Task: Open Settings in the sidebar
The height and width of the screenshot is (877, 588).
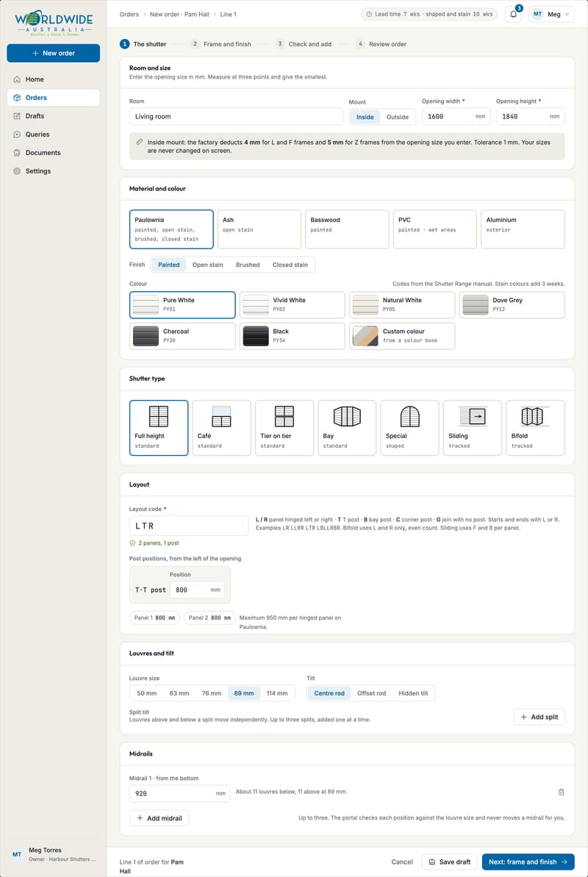Action: click(x=53, y=171)
